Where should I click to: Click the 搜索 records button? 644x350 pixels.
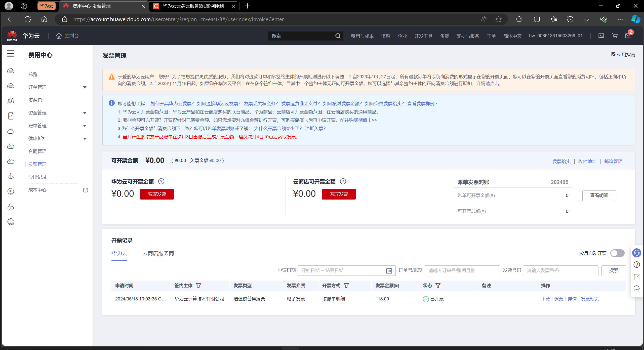(614, 270)
